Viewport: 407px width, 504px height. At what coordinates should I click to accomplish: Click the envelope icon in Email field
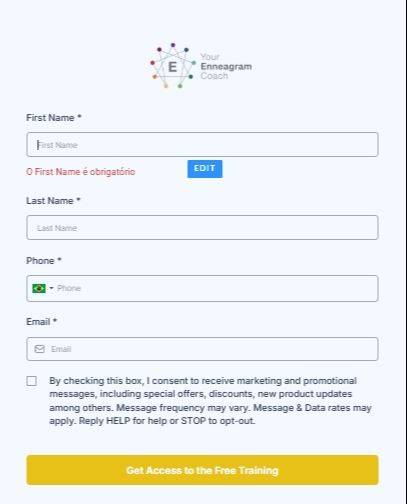click(x=39, y=349)
